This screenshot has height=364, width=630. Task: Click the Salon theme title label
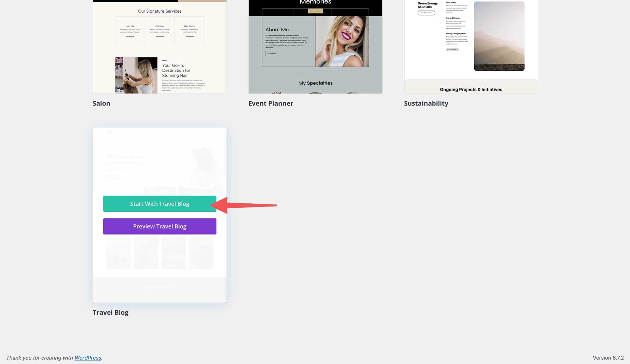point(101,103)
